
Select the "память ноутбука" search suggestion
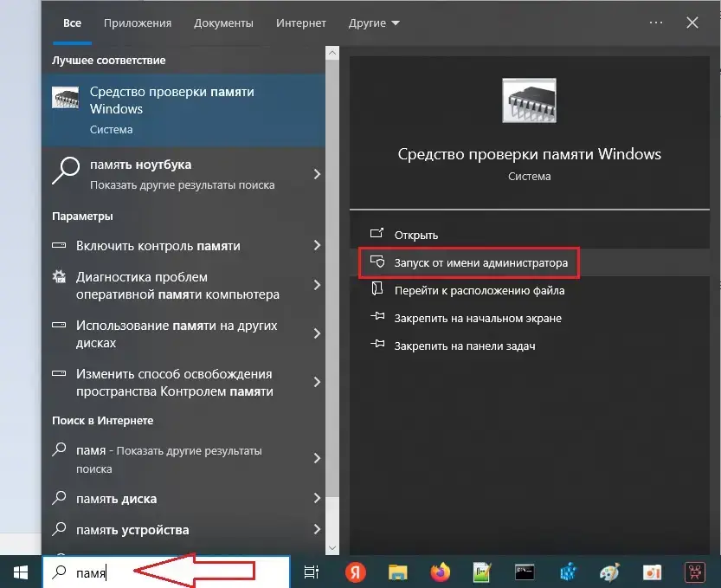tap(183, 174)
